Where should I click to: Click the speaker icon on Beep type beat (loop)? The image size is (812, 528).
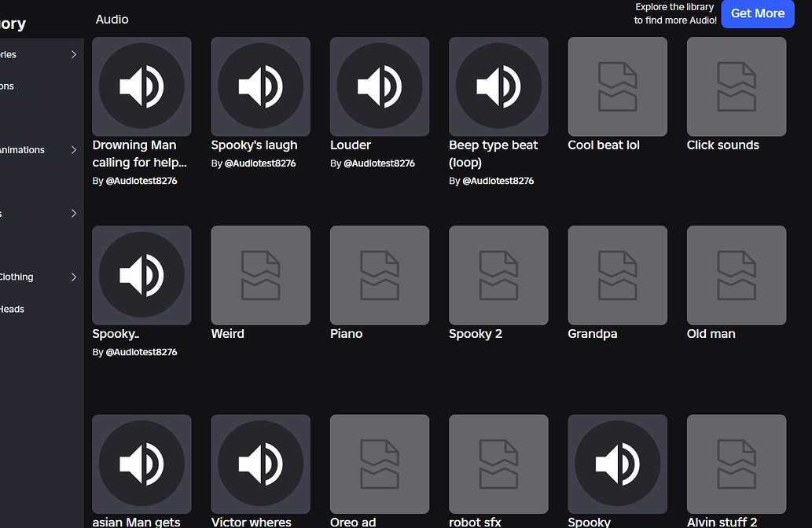pyautogui.click(x=498, y=86)
